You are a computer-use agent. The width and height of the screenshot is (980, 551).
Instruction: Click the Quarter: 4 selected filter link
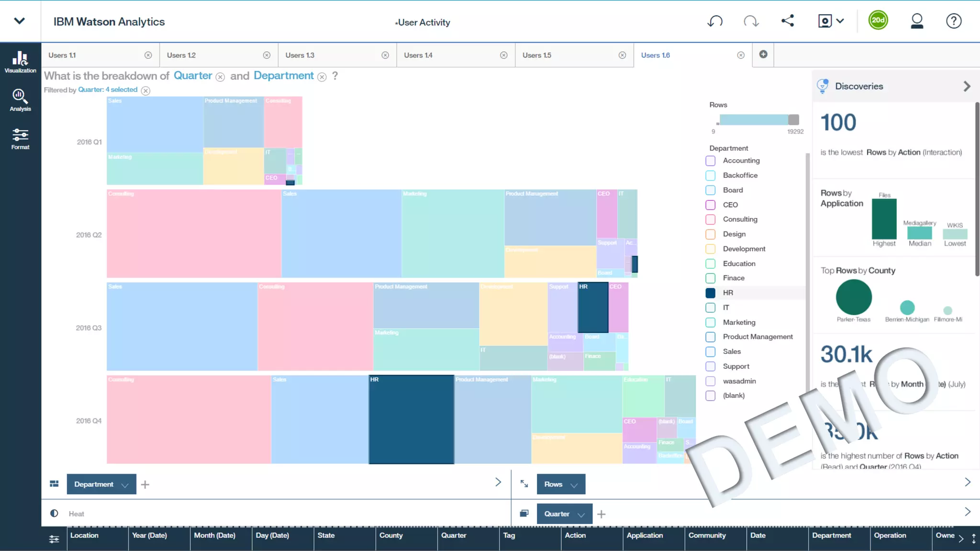(108, 90)
